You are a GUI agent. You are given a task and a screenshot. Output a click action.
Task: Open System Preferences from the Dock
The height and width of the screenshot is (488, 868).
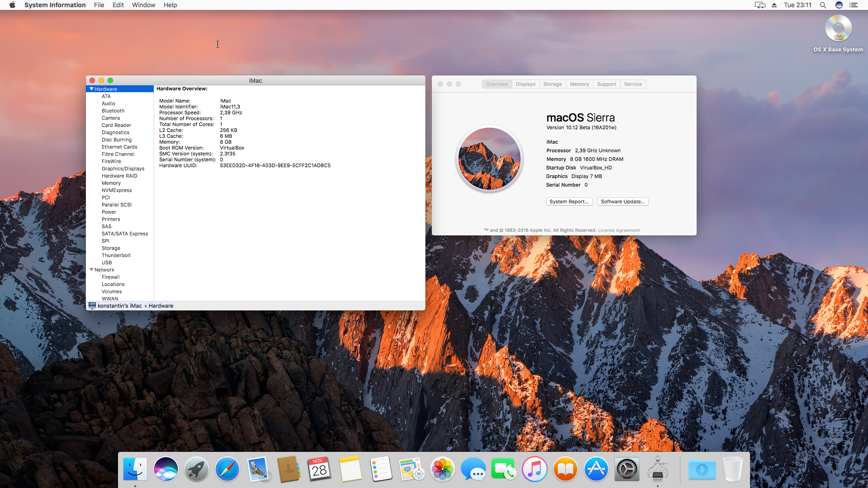[627, 470]
